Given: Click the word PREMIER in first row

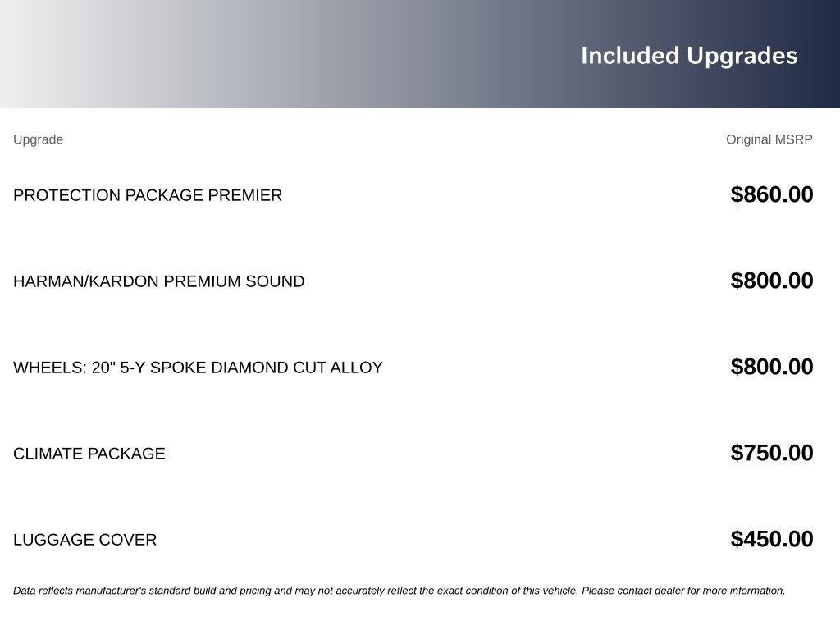Looking at the screenshot, I should [244, 195].
